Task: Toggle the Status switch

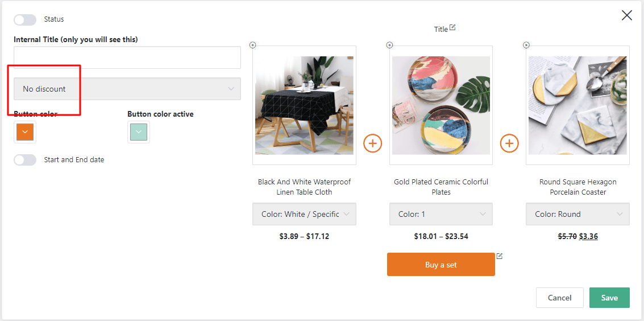Action: tap(25, 19)
